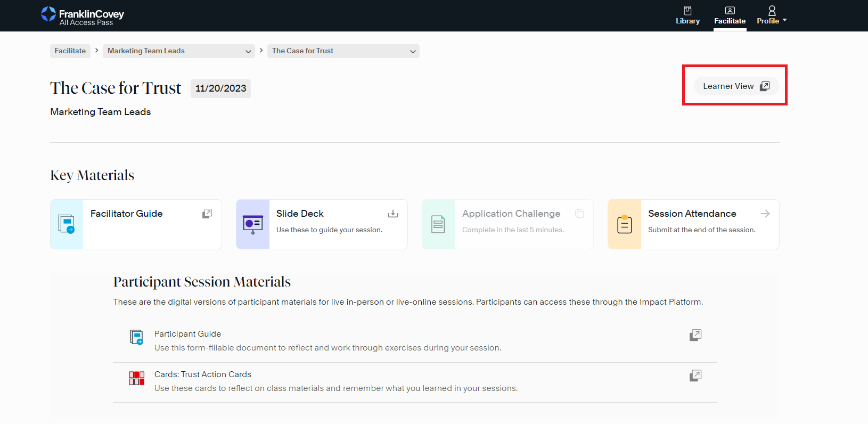
Task: Click the FranklinCovey logo icon
Action: (48, 14)
